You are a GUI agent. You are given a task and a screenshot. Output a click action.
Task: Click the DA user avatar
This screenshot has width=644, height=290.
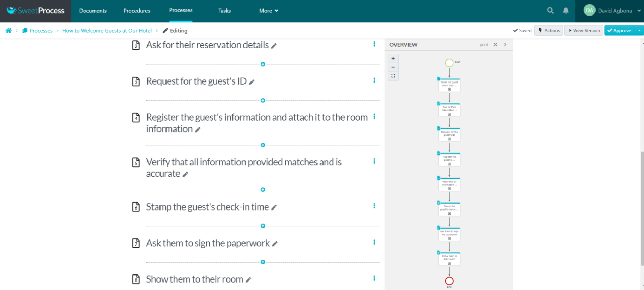point(589,10)
